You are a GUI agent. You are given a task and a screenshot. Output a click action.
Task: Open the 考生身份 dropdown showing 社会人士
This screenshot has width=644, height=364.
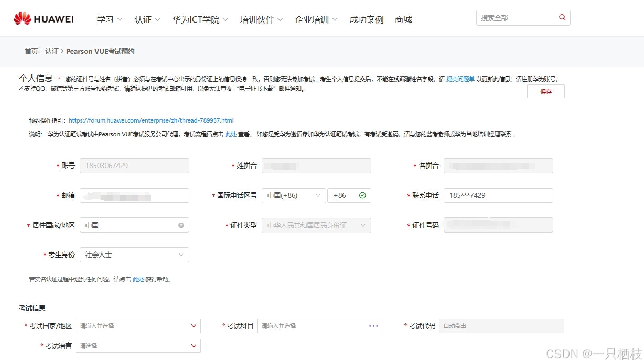[134, 255]
